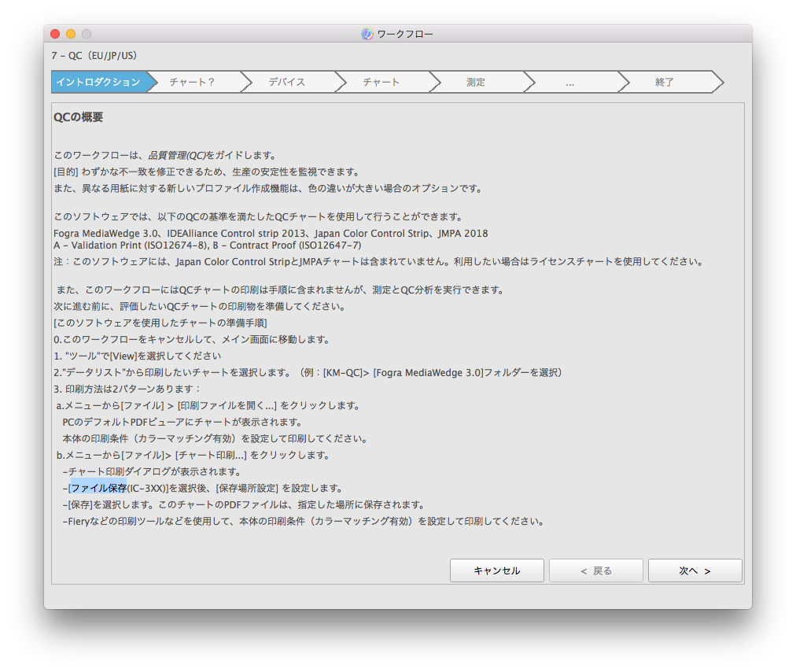Click the 1. "ツール"で[View]を選択 line
This screenshot has height=672, width=796.
click(137, 356)
